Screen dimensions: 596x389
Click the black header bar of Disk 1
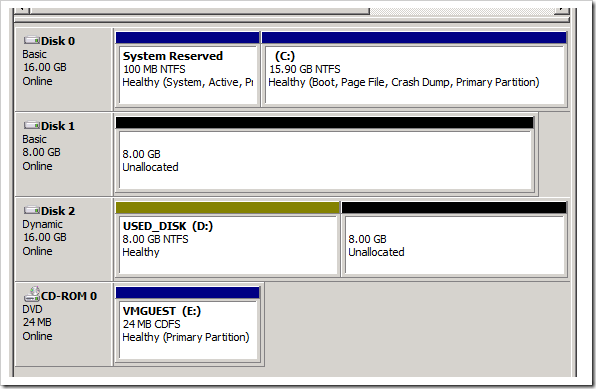[325, 122]
